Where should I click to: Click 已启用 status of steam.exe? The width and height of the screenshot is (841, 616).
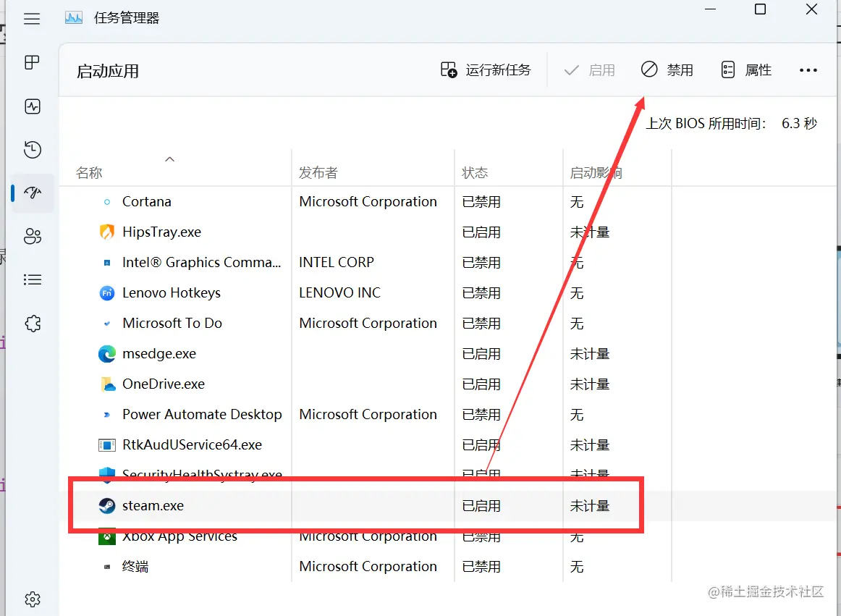(481, 506)
